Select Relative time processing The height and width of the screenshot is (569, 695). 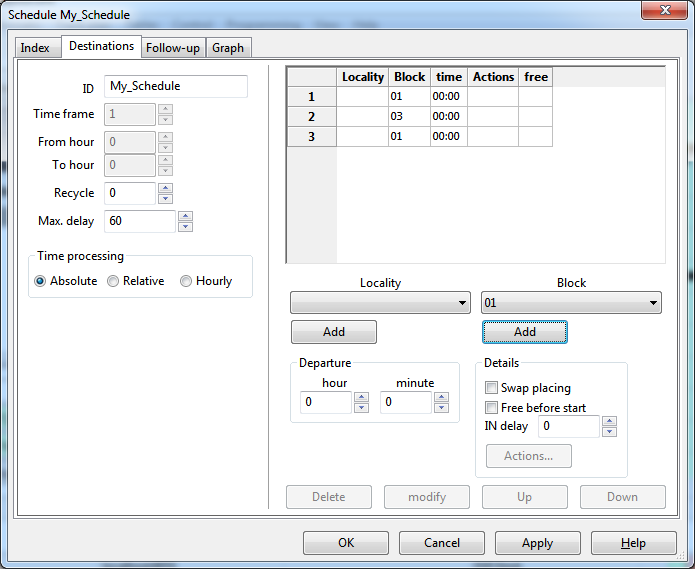click(x=113, y=281)
